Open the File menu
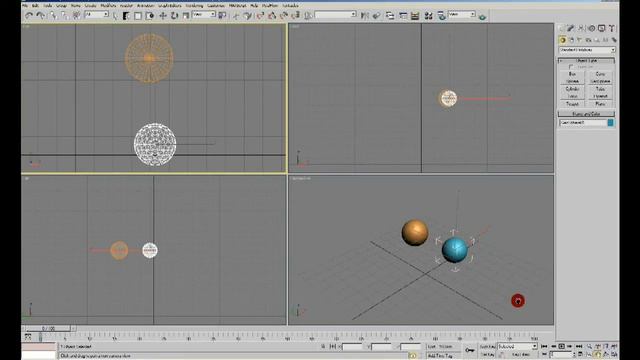The image size is (640, 360). coord(25,6)
